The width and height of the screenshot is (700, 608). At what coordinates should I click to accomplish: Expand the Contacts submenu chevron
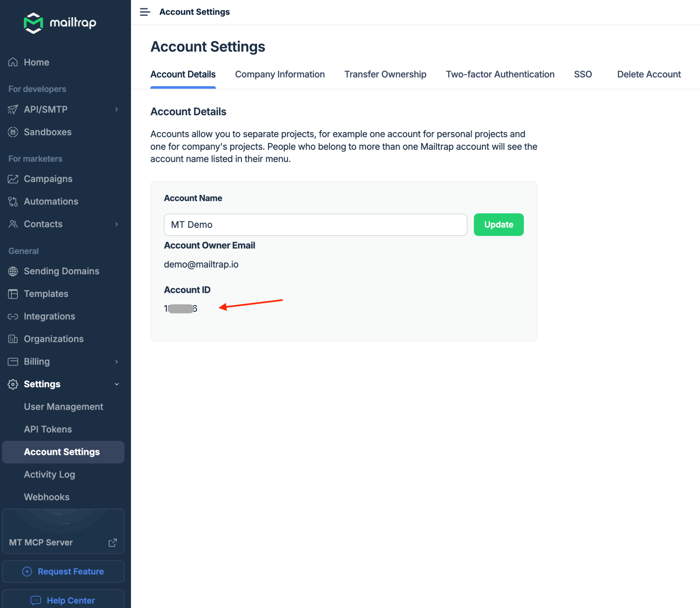pos(117,224)
